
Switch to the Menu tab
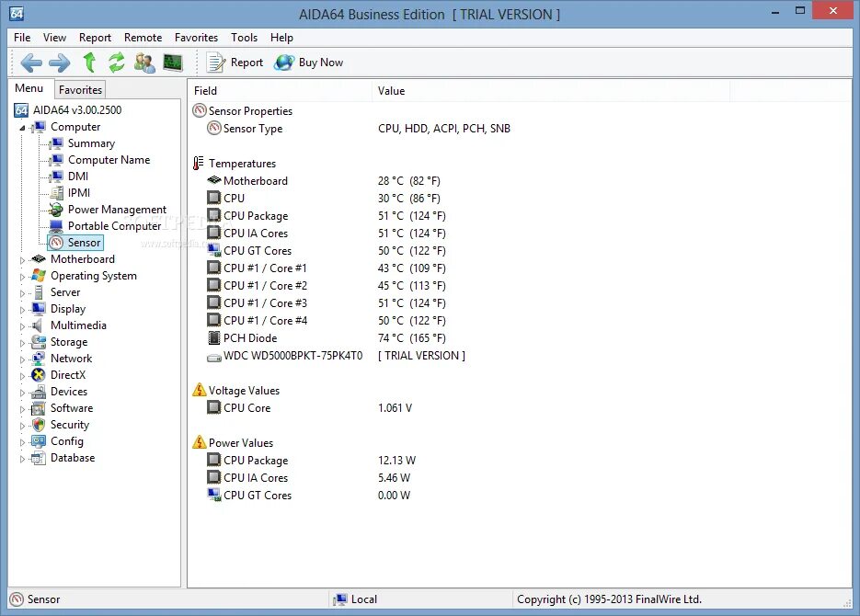29,88
